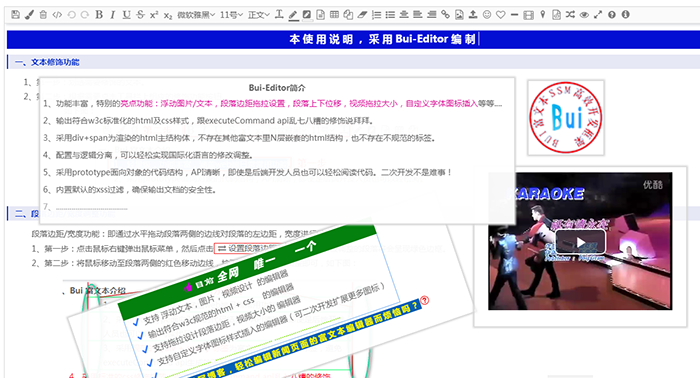
Task: Click line 3 about div+span
Action: click(x=239, y=138)
